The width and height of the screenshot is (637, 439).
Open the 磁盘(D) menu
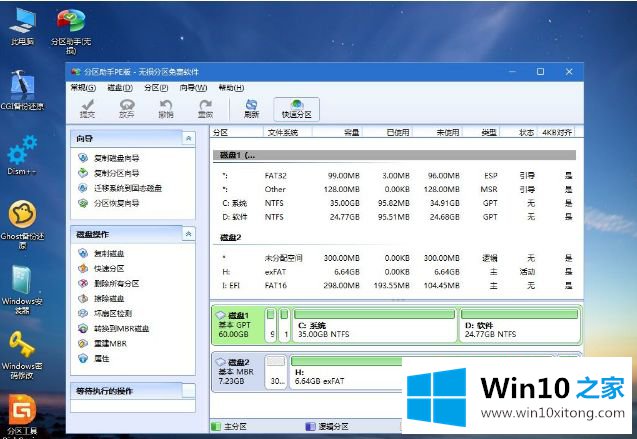120,88
